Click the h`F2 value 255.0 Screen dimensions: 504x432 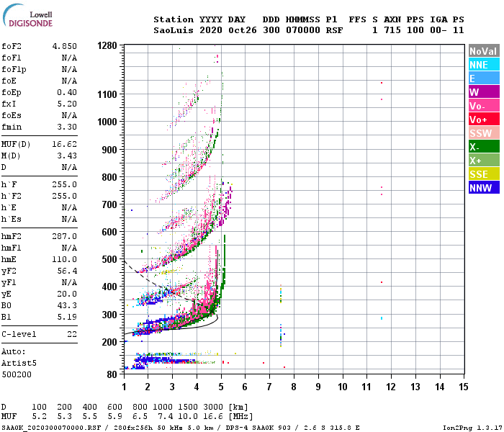[x=65, y=196]
